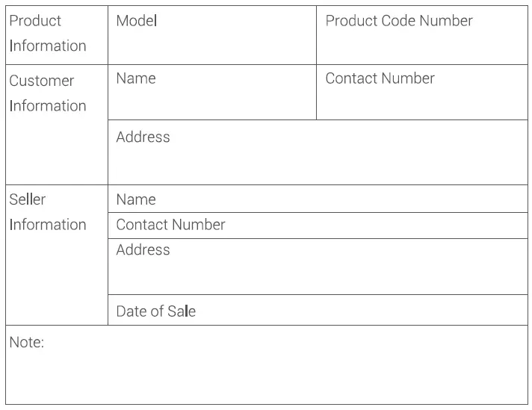Click the word 'Seller' in the left column
The image size is (532, 410).
pos(28,199)
